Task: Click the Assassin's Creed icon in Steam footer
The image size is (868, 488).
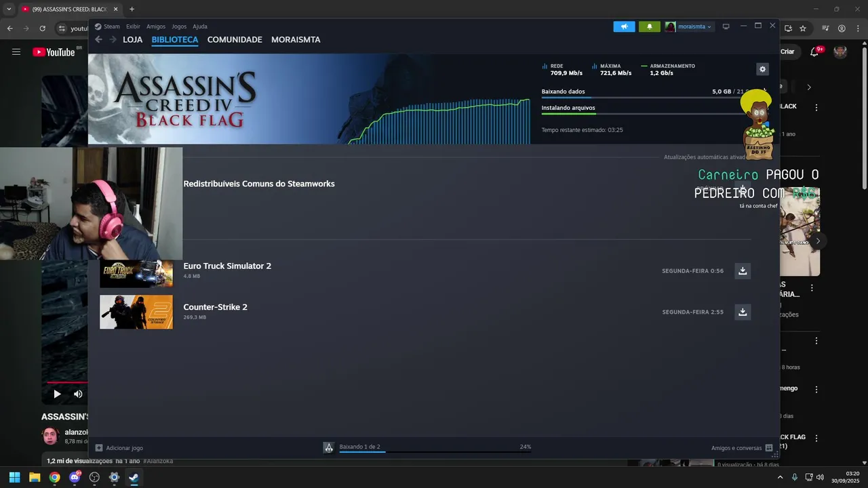Action: tap(328, 447)
